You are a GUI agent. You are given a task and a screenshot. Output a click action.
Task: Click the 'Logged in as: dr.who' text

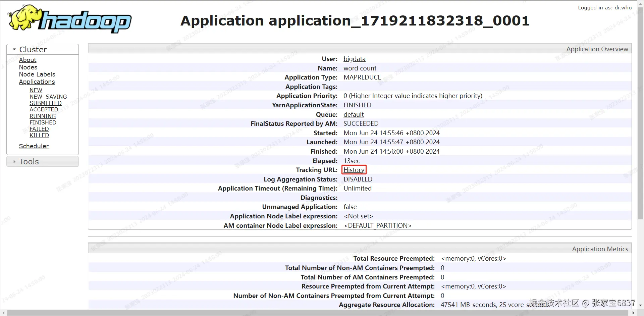(x=605, y=7)
